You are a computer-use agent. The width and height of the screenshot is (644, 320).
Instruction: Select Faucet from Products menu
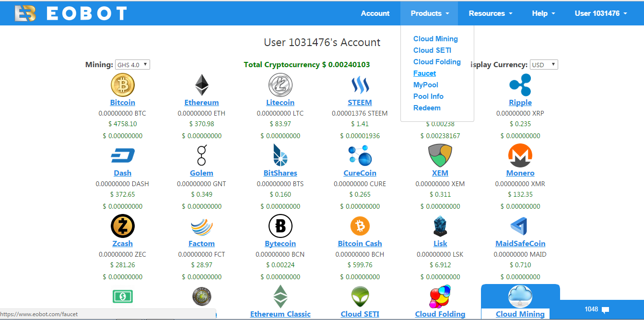pyautogui.click(x=424, y=73)
